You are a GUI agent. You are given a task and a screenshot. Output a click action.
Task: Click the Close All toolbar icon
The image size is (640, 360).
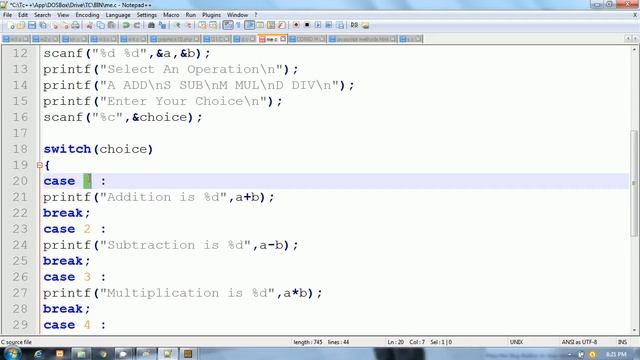click(64, 25)
